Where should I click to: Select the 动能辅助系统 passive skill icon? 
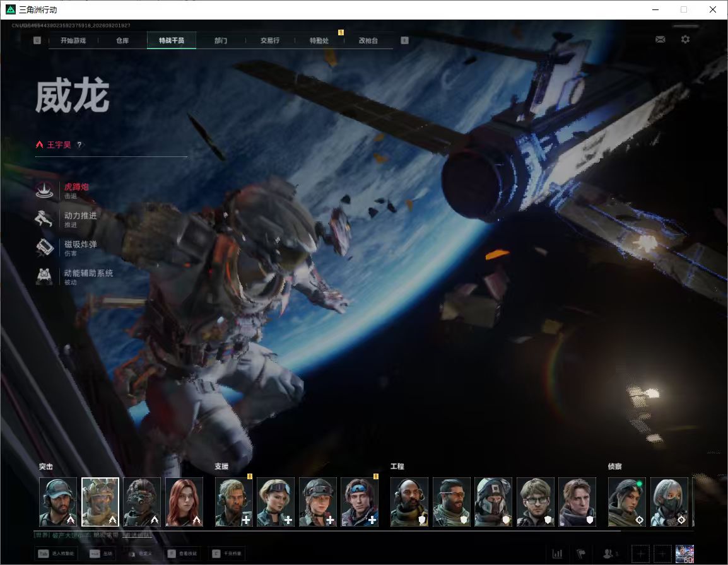45,276
